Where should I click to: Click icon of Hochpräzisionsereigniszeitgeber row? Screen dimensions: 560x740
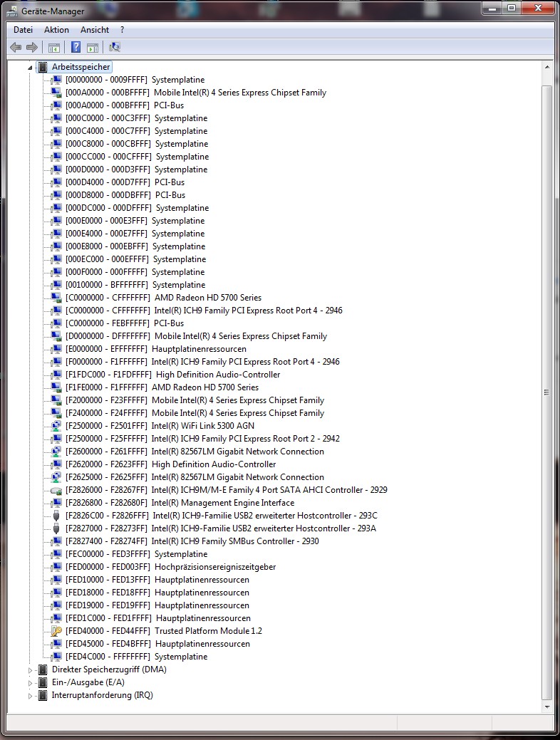(56, 567)
